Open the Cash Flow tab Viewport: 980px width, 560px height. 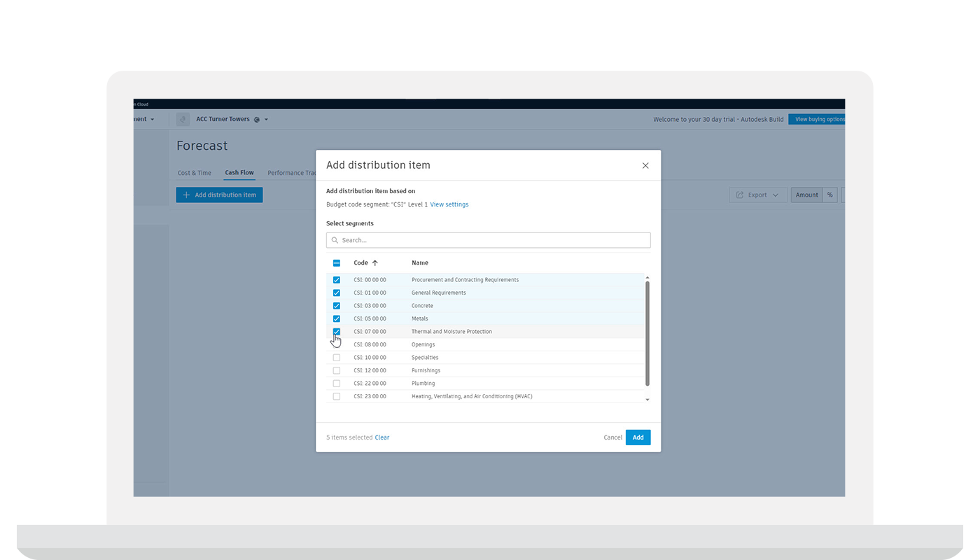(x=239, y=173)
